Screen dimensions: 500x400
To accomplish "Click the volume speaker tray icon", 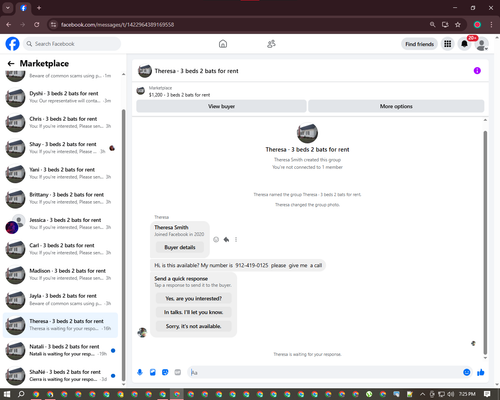I will tap(451, 394).
